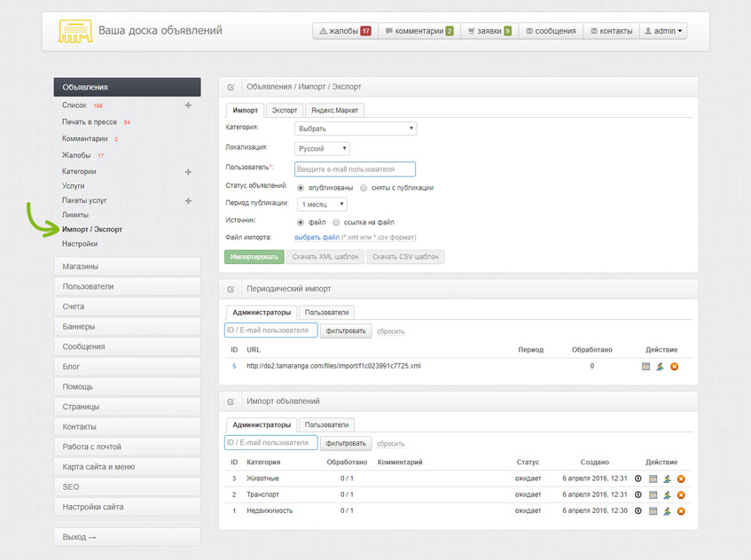The width and height of the screenshot is (751, 560).
Task: Open Пользователи tab in Периодический импорт
Action: [x=326, y=313]
